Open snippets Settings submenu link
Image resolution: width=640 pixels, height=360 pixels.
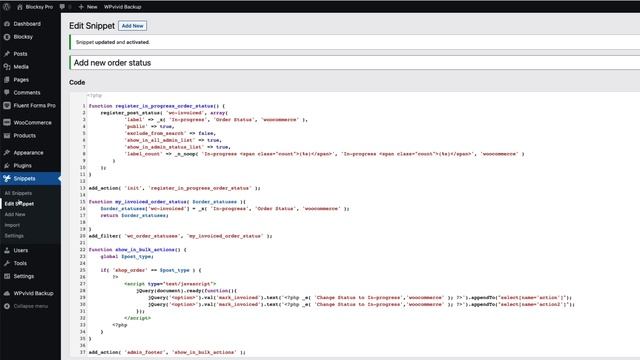[x=14, y=236]
